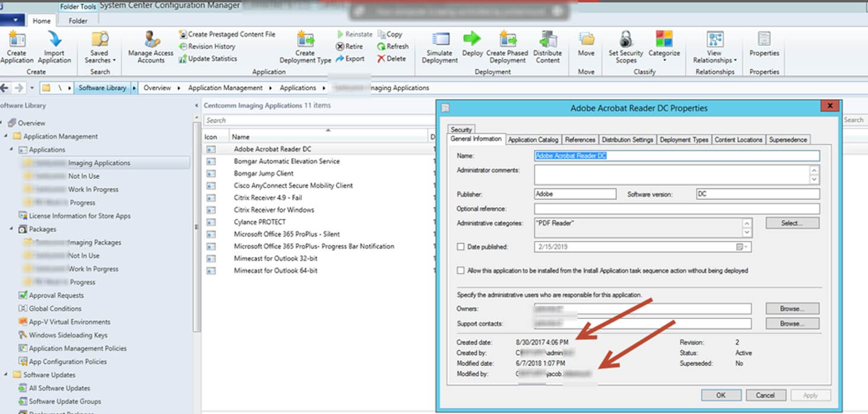Open the Security tab in Properties dialog
This screenshot has width=868, height=414.
click(x=461, y=129)
